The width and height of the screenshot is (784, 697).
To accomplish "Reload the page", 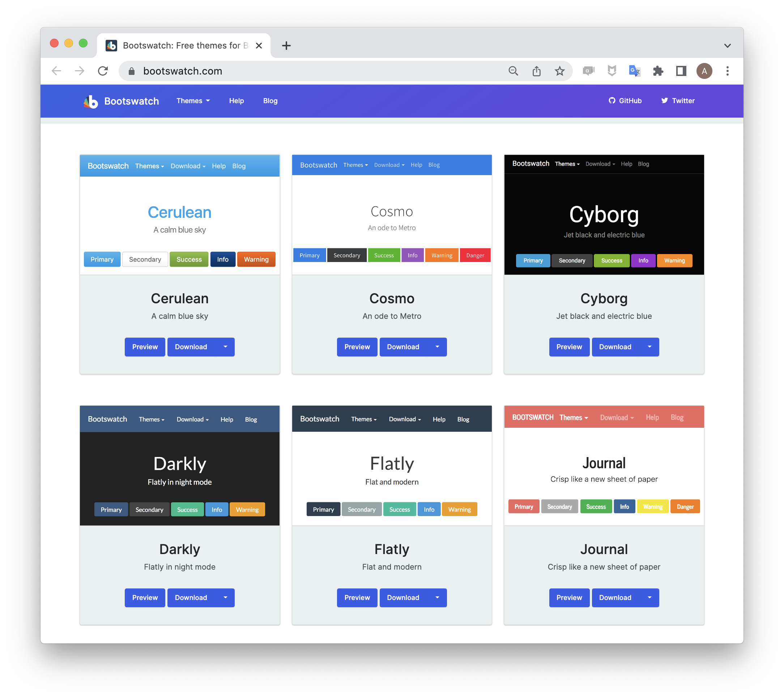I will [103, 71].
